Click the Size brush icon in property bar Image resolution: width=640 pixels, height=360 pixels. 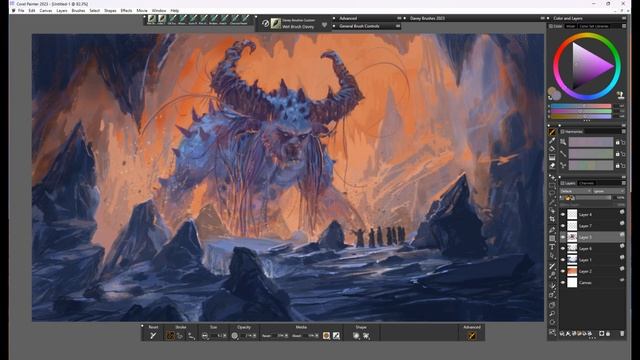[204, 336]
